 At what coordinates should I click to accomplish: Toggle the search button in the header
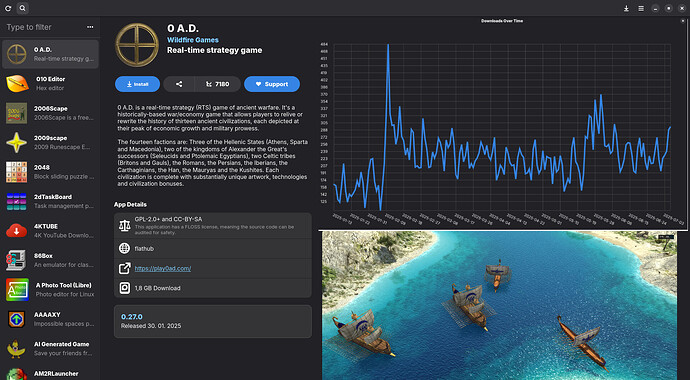click(x=22, y=8)
